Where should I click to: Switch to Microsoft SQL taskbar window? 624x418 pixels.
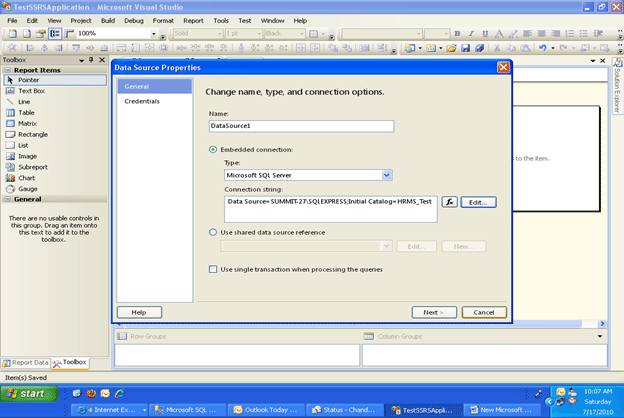click(188, 410)
